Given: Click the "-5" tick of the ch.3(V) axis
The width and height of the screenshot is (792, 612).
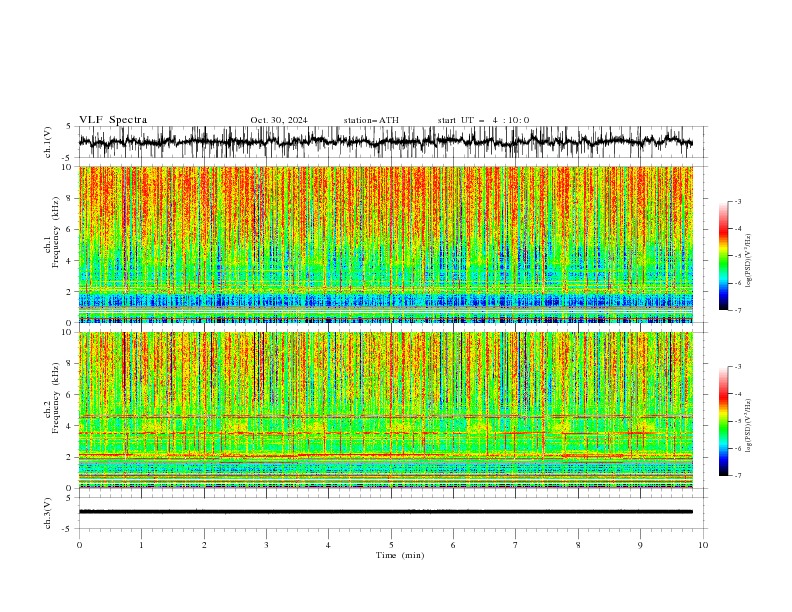Looking at the screenshot, I should point(68,529).
